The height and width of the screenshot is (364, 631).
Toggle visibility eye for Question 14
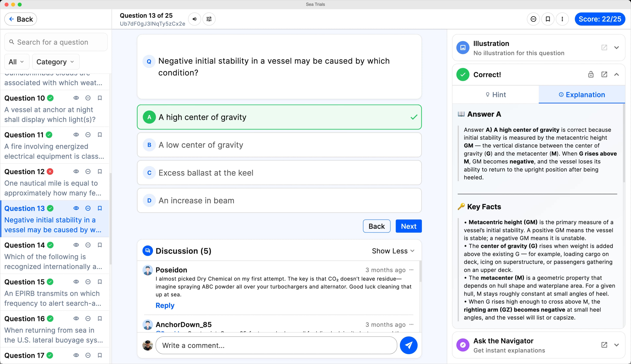tap(76, 245)
